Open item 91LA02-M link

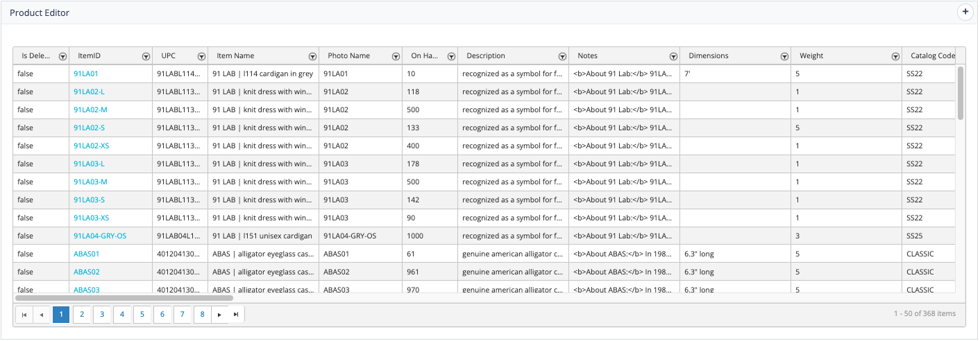[90, 110]
